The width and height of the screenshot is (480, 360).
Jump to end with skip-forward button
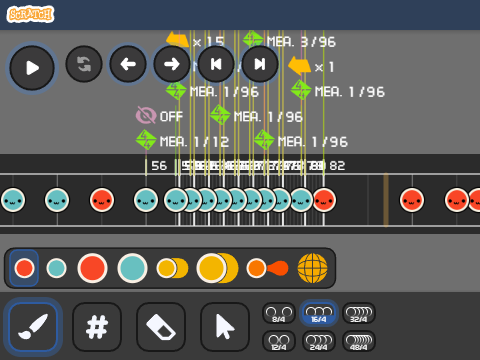pos(260,64)
